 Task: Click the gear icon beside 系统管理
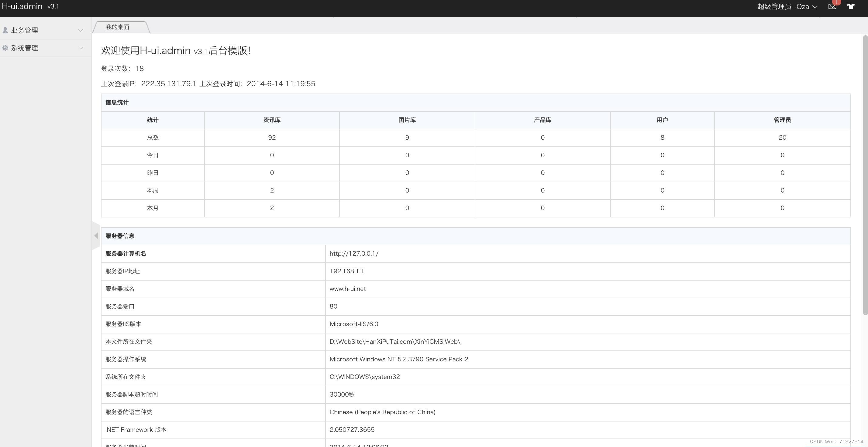[5, 48]
